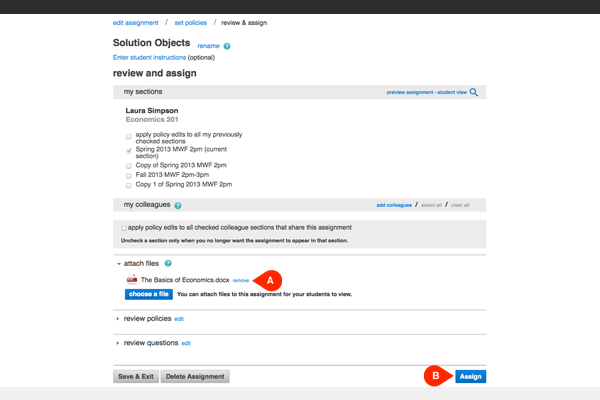
Task: Expand the review policies section
Action: pos(118,318)
